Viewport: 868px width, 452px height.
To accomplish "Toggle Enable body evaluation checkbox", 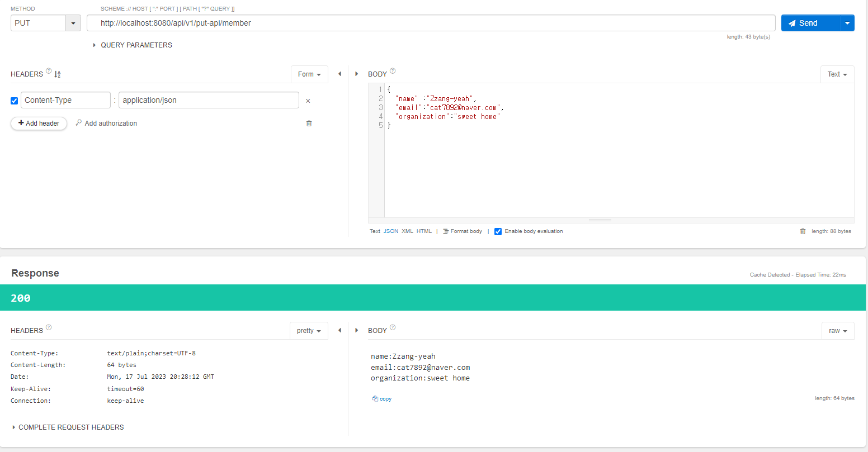I will [x=498, y=231].
